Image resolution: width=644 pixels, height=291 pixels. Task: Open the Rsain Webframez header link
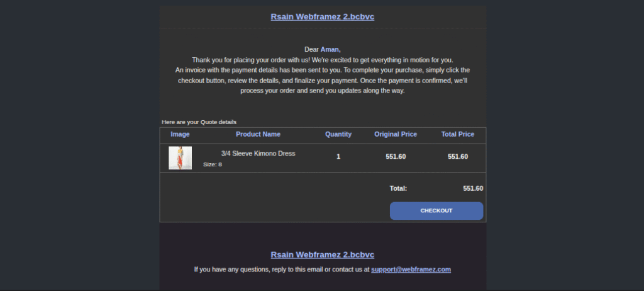pos(323,17)
